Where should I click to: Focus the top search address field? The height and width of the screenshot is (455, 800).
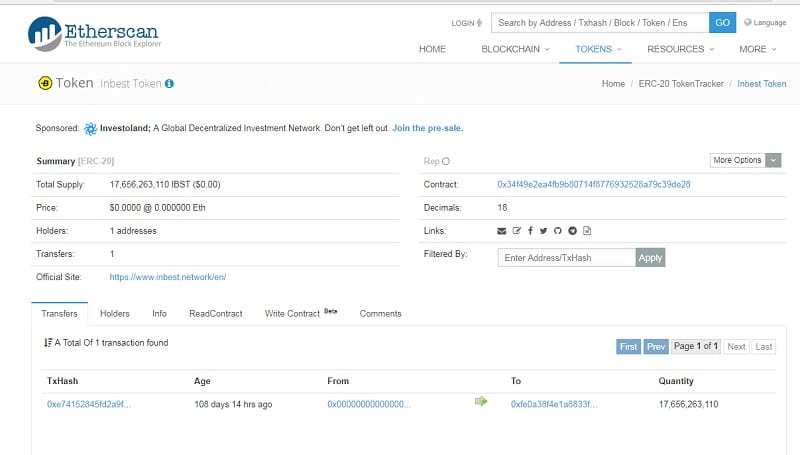600,22
